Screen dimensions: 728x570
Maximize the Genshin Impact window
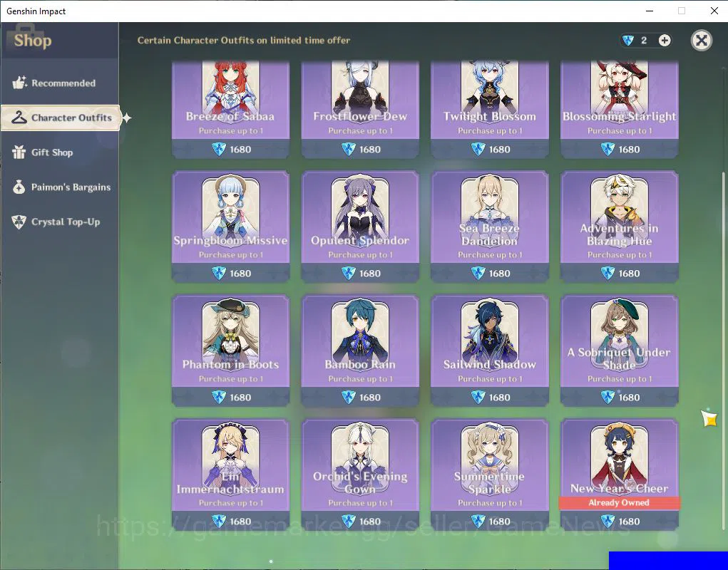tap(682, 11)
